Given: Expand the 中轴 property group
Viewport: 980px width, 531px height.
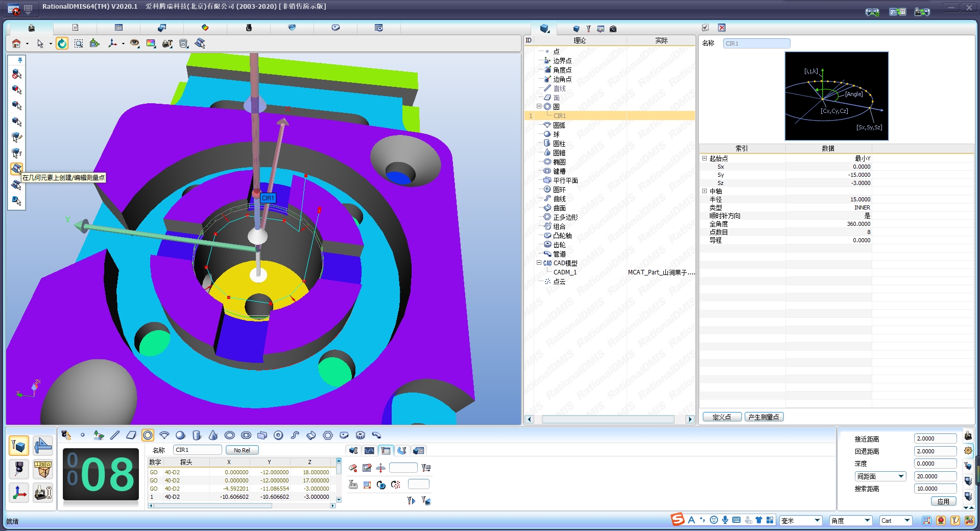Looking at the screenshot, I should (705, 191).
